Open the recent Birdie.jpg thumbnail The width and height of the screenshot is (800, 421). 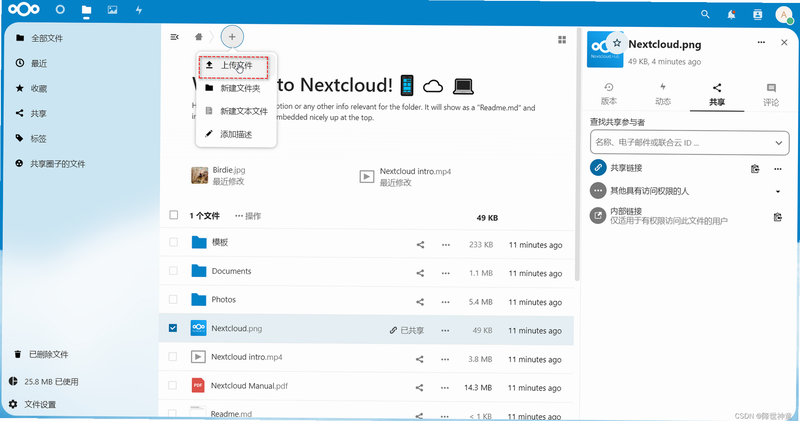point(199,176)
